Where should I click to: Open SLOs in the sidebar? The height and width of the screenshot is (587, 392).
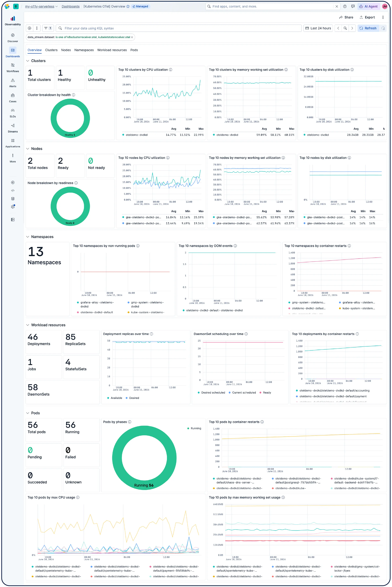point(13,113)
